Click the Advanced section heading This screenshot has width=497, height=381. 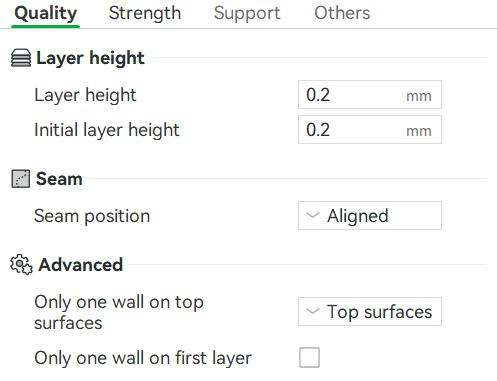(x=81, y=265)
